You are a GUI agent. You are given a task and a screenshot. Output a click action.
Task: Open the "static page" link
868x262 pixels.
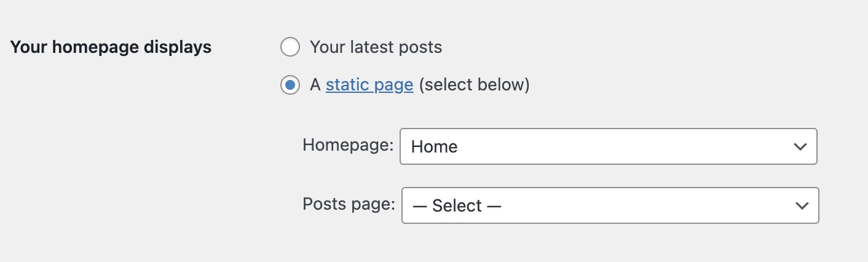pos(369,84)
